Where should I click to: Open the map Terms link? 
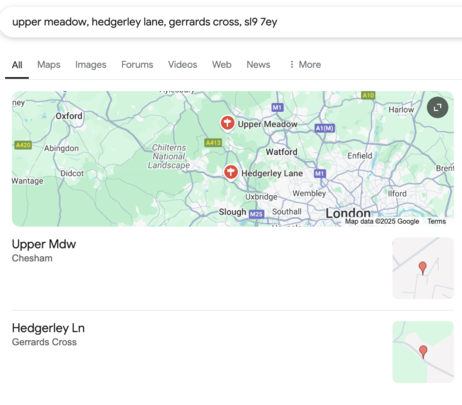coord(436,221)
